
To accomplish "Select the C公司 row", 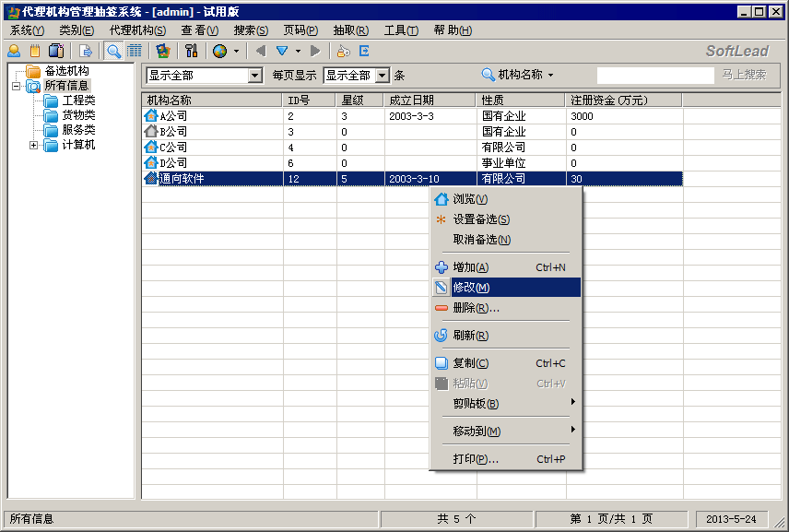I will pos(413,148).
